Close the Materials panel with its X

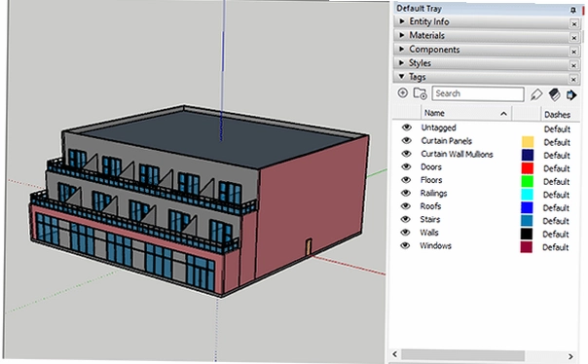pyautogui.click(x=573, y=38)
